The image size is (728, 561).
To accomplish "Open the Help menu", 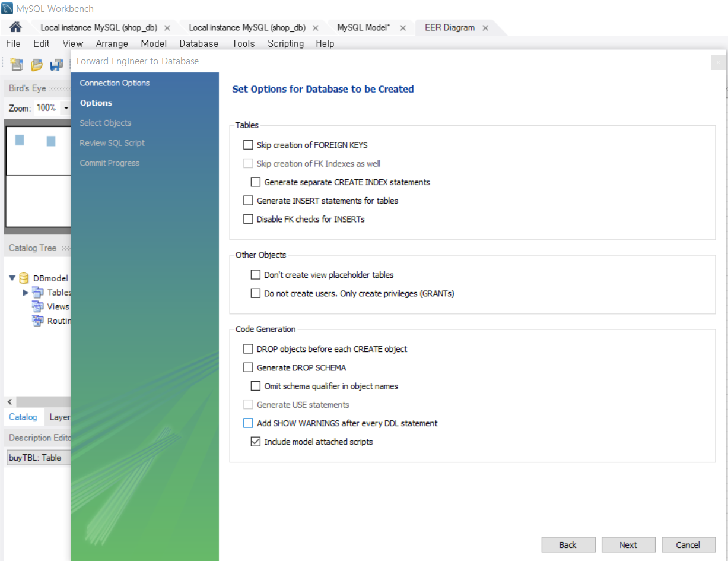I will 325,43.
